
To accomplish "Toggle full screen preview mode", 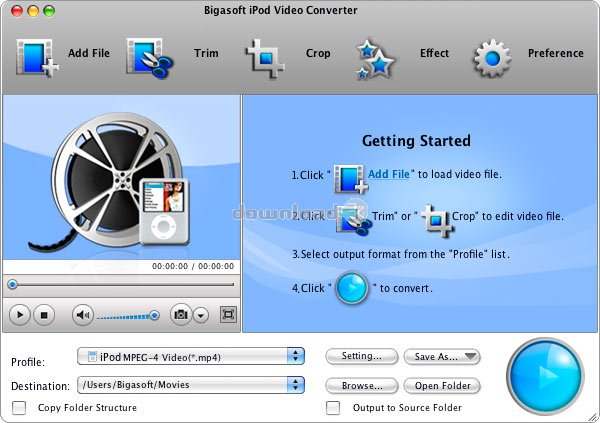I will 228,315.
